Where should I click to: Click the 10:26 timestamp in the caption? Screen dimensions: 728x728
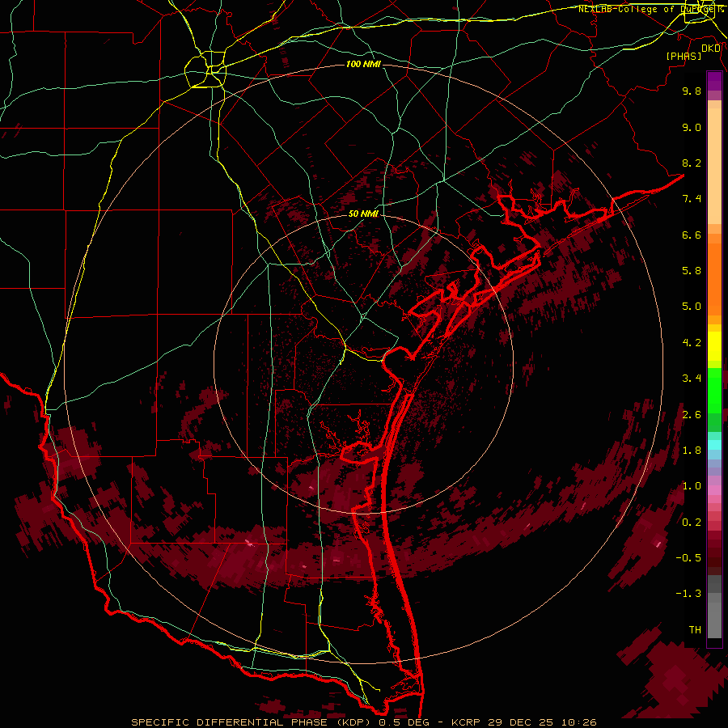tap(578, 722)
